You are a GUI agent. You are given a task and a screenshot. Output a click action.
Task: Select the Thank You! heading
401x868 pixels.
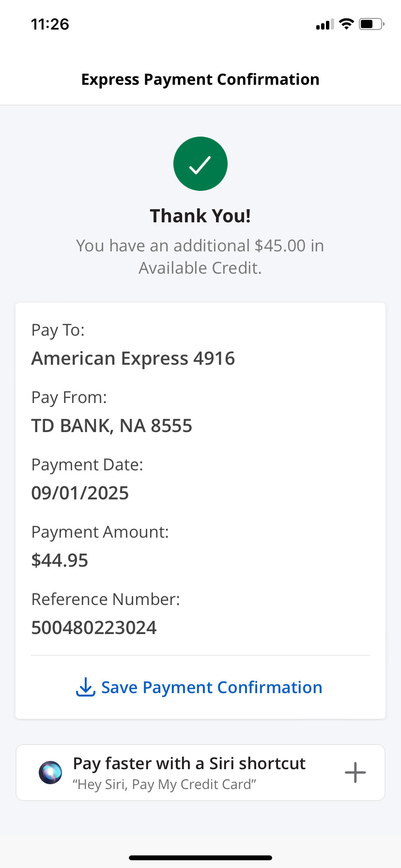(200, 216)
